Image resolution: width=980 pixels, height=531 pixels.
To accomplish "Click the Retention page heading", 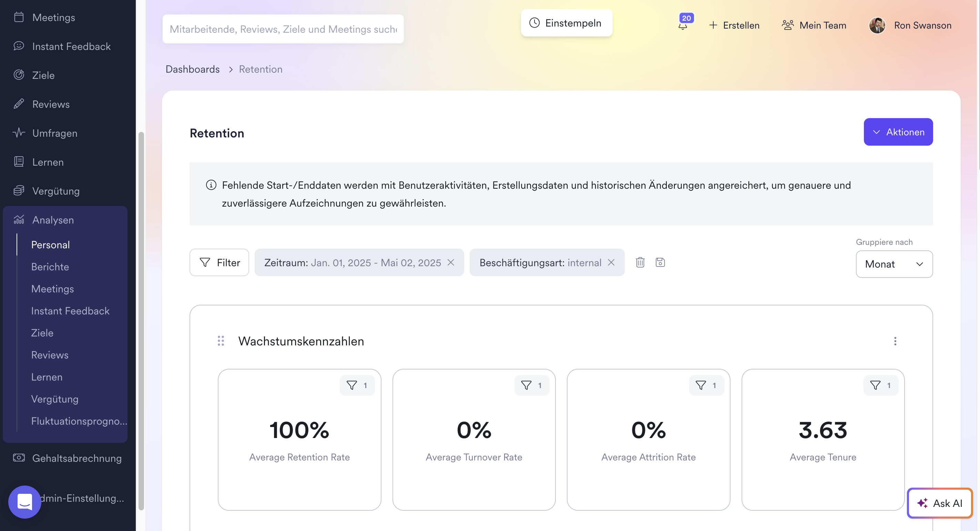I will click(x=217, y=133).
